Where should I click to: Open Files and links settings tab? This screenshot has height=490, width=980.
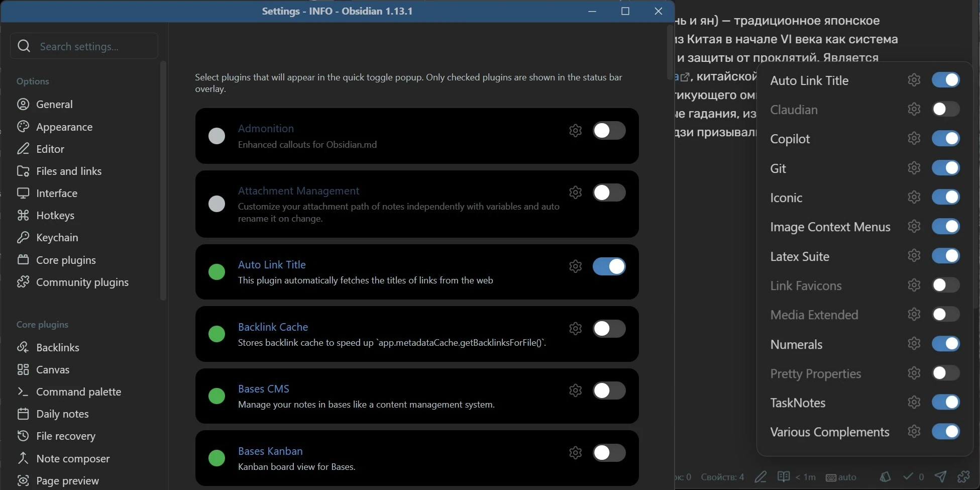(x=85, y=171)
